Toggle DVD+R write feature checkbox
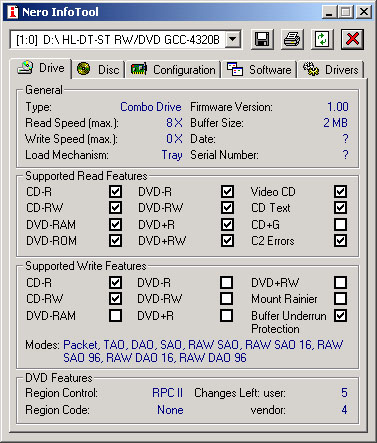Screen dimensions: 377x443 click(227, 315)
